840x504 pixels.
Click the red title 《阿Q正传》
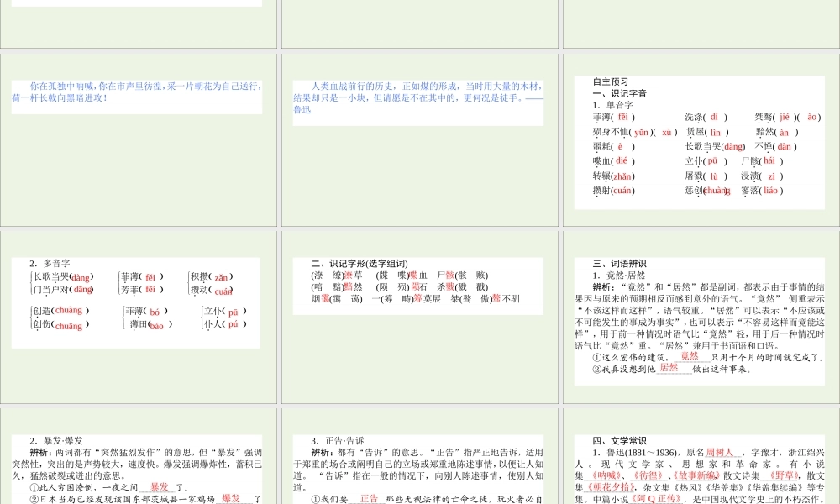[656, 499]
